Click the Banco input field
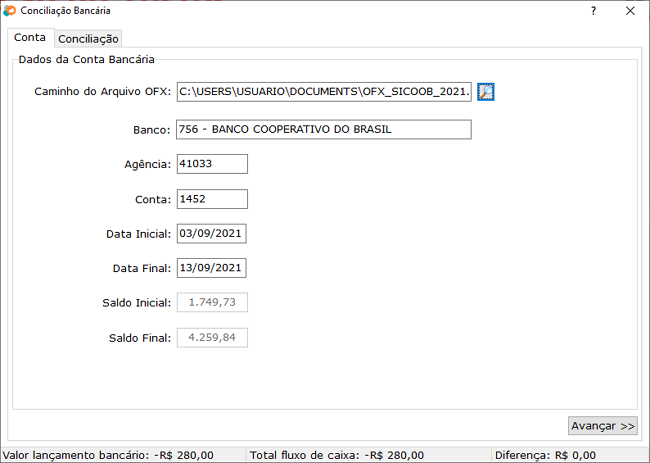The width and height of the screenshot is (650, 463). point(323,130)
